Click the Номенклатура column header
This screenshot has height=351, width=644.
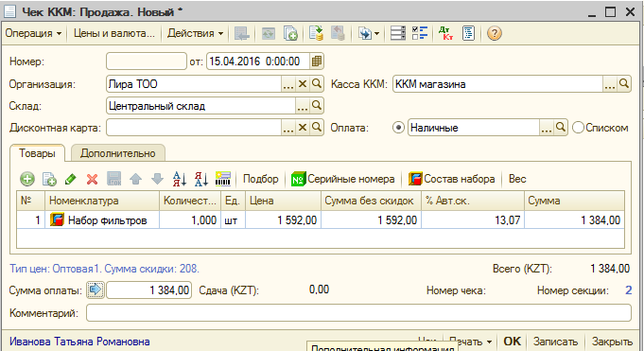(x=102, y=201)
